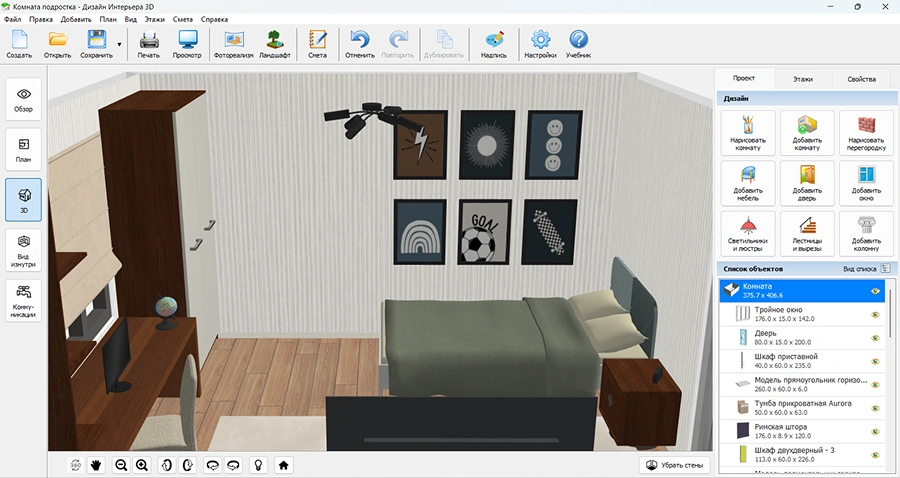
Task: Switch to the Свойства tab
Action: click(x=861, y=79)
